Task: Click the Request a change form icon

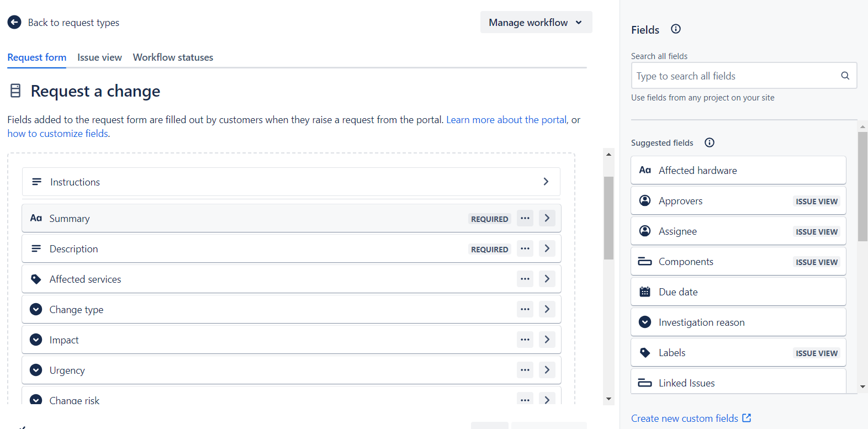Action: click(x=15, y=91)
